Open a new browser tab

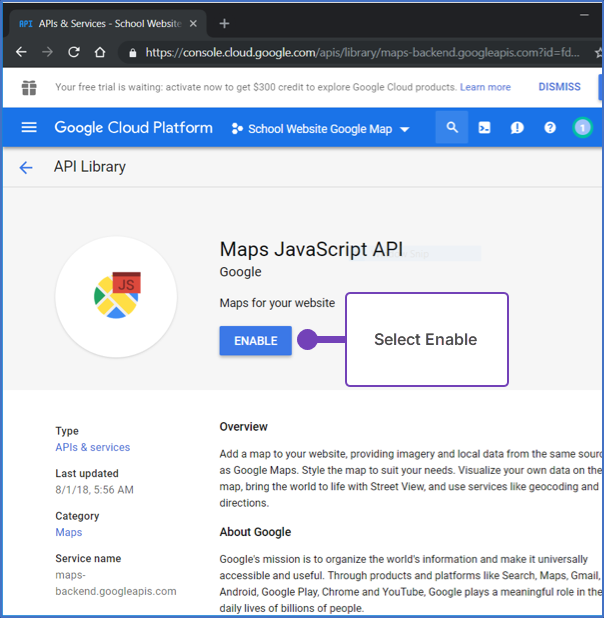(x=224, y=23)
